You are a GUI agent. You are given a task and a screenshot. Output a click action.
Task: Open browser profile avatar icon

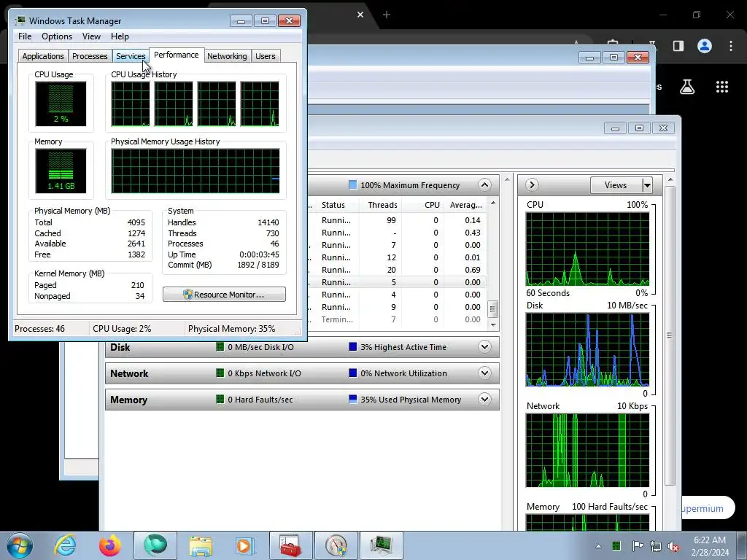pos(705,46)
